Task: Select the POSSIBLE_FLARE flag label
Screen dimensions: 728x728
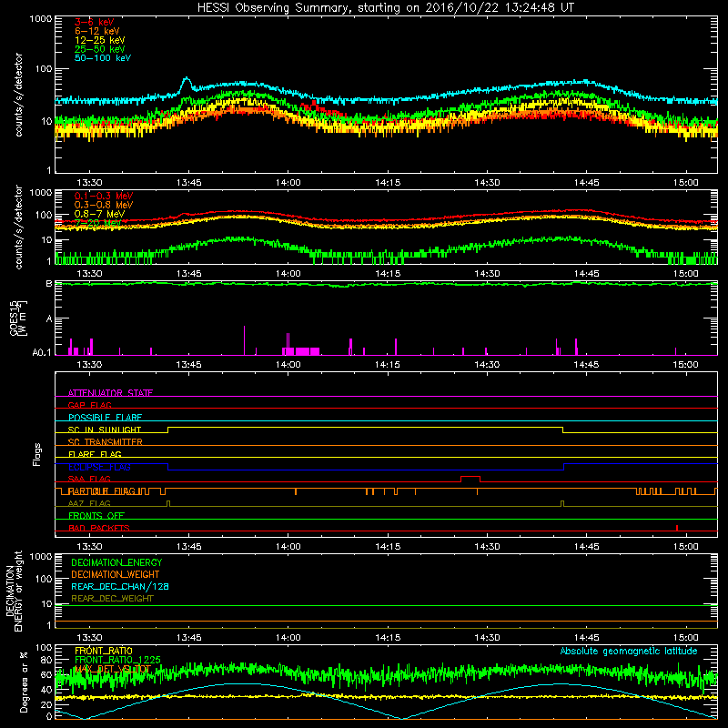Action: pyautogui.click(x=105, y=418)
